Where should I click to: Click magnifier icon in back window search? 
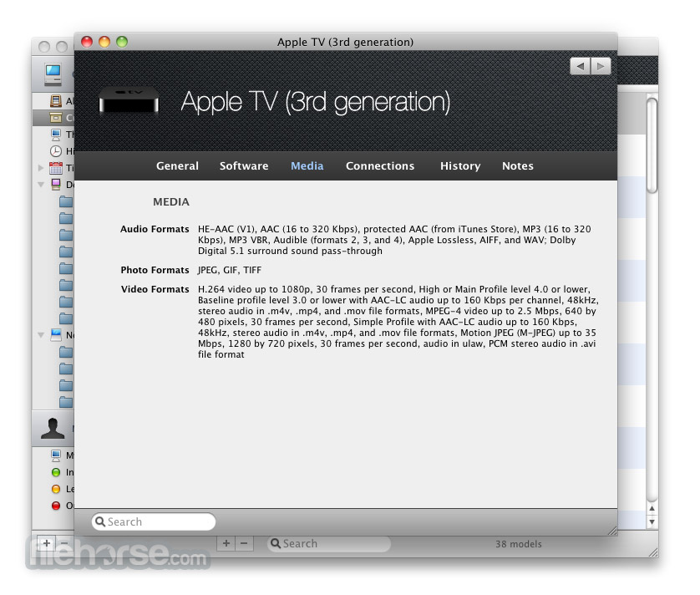[x=276, y=544]
